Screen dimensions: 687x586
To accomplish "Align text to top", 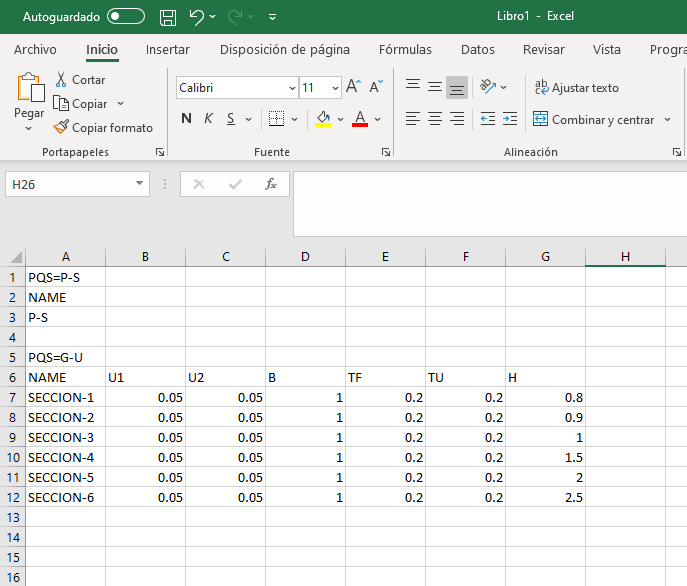I will click(413, 86).
